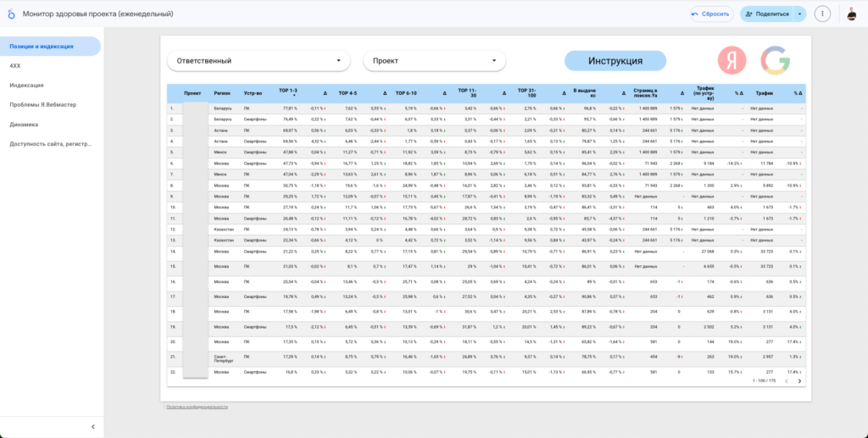Click the Сбросить reset button
The width and height of the screenshot is (868, 438).
tap(711, 14)
